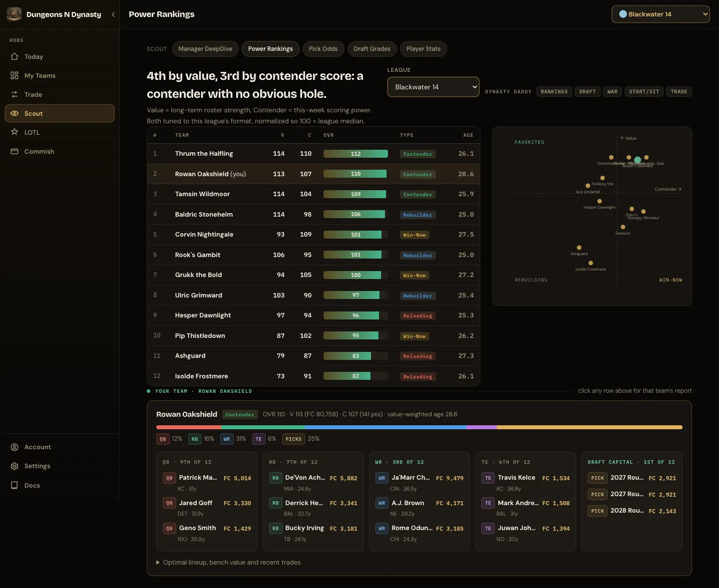Screen dimensions: 719x588
Task: Click the Dungeons N Dynasty logo avatar
Action: [14, 14]
